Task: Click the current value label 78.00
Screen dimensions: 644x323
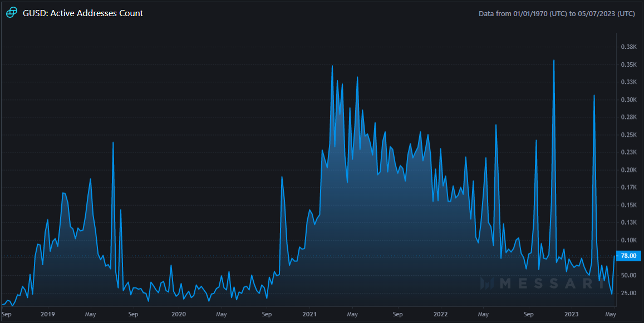Action: (628, 256)
